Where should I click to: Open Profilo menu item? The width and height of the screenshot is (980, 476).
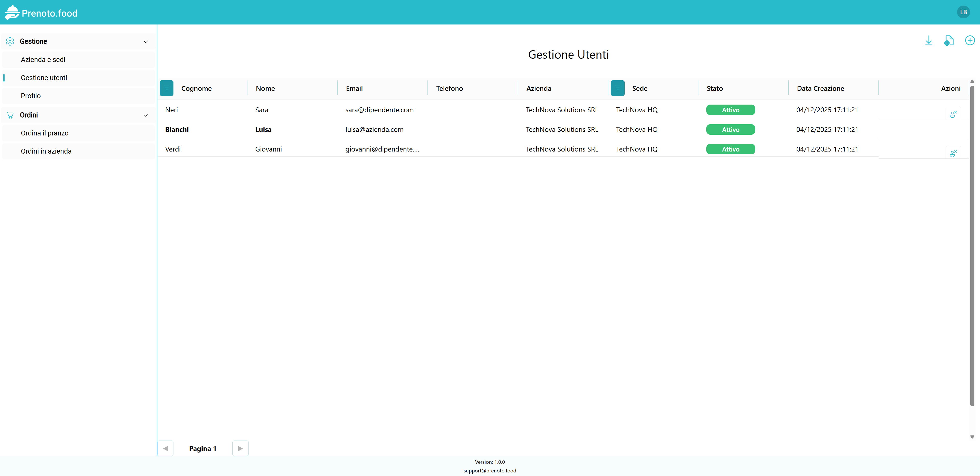pos(31,96)
